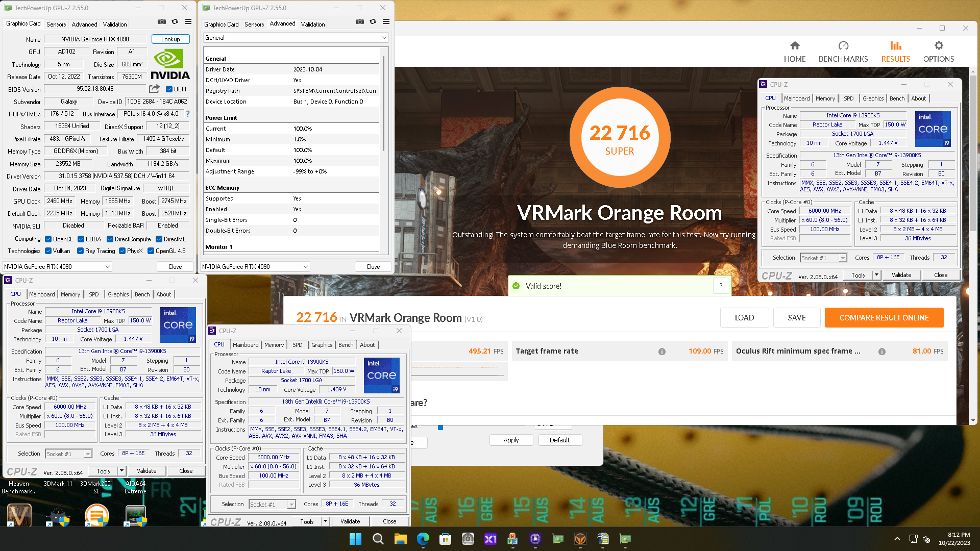Toggle Ray Tracing checkbox
This screenshot has width=980, height=551.
coord(80,251)
